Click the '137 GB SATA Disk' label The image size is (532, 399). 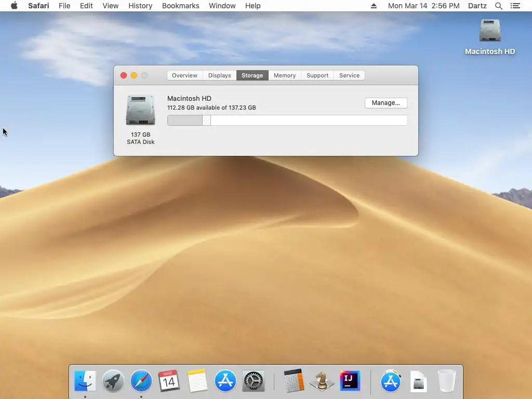coord(140,138)
